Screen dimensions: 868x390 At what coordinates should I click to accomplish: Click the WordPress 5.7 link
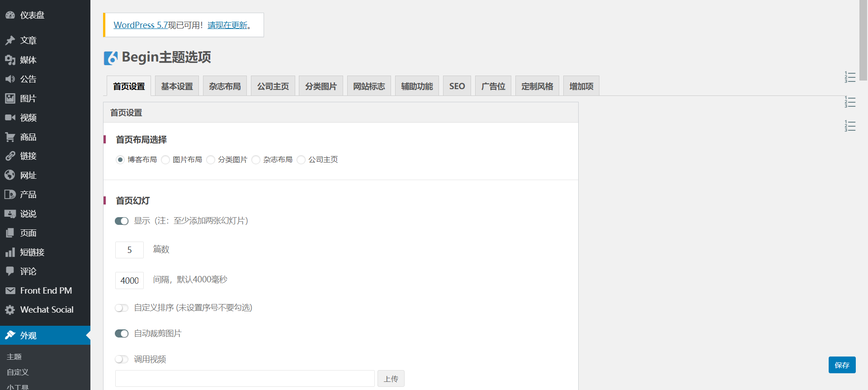click(141, 25)
